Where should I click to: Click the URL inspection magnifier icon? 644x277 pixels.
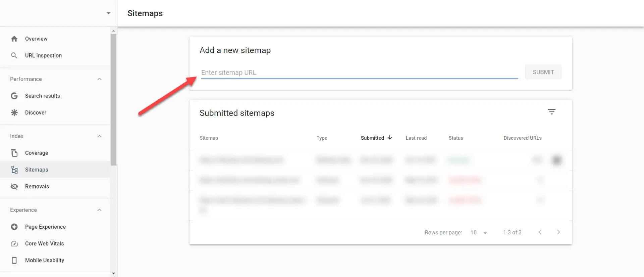pos(14,55)
